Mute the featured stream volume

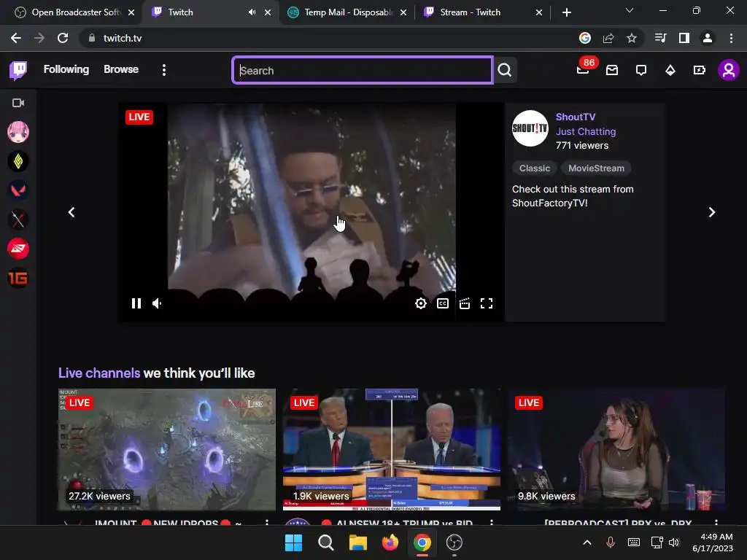tap(158, 303)
